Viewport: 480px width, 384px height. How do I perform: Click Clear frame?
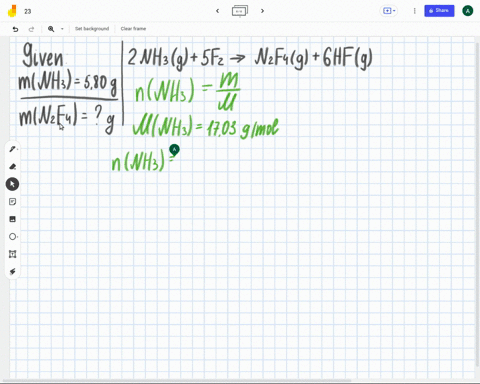(x=133, y=29)
